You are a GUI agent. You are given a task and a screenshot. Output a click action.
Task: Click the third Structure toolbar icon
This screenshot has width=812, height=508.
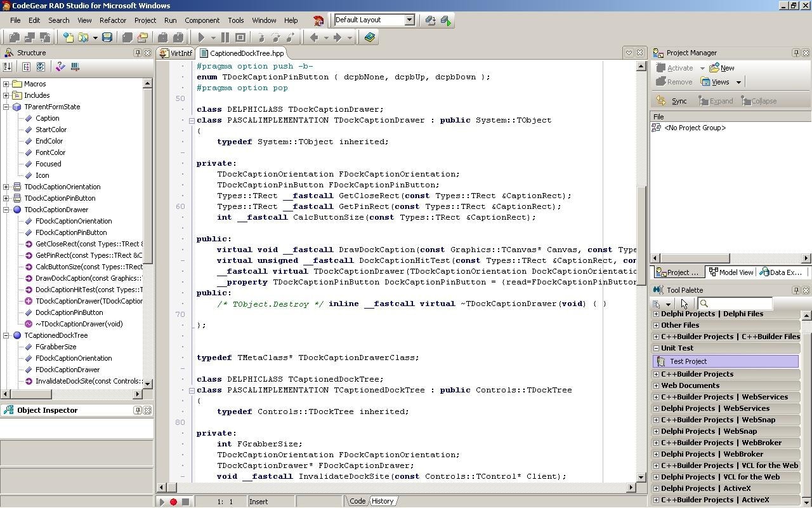[x=41, y=67]
